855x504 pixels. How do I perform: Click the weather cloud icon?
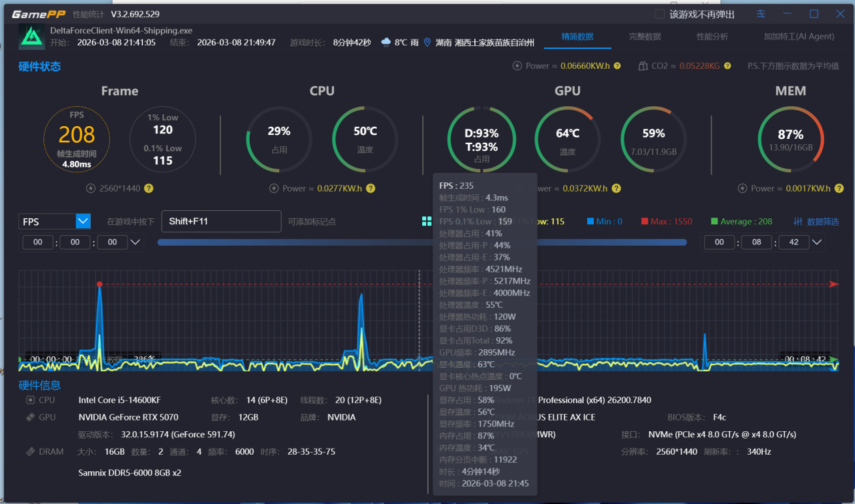386,42
